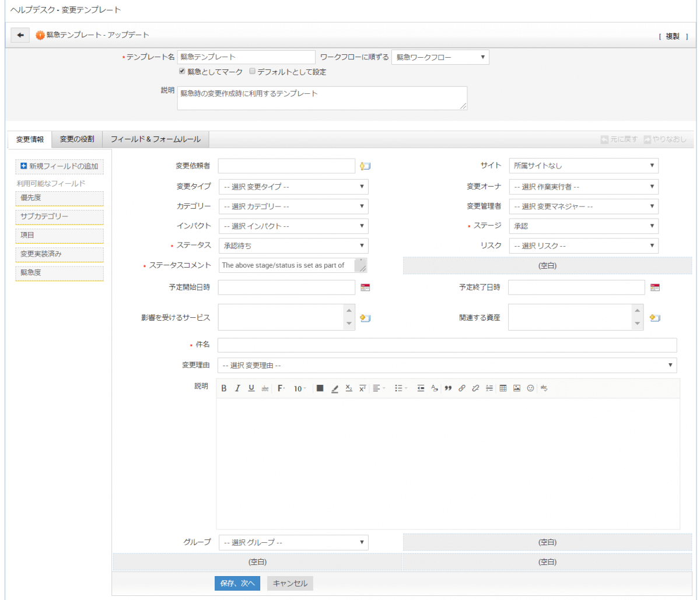Open the ワークフローに順ずる dropdown

(x=440, y=57)
